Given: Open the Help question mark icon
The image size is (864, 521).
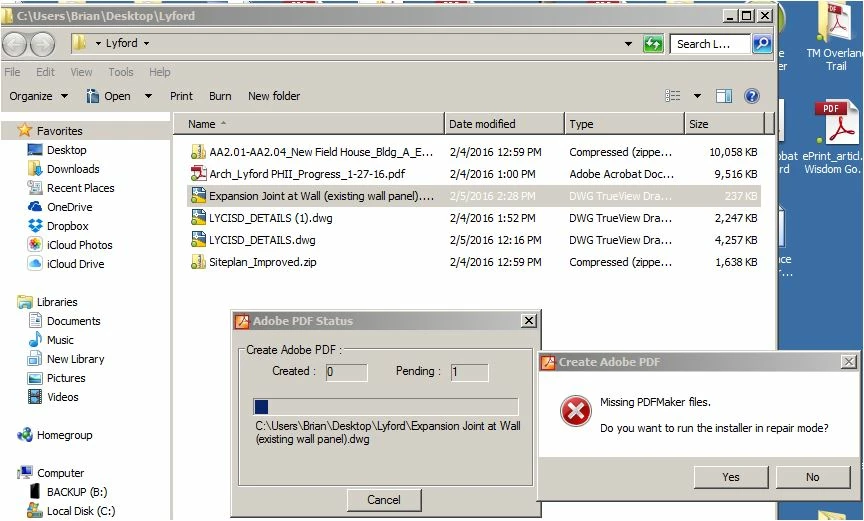Looking at the screenshot, I should coord(752,96).
